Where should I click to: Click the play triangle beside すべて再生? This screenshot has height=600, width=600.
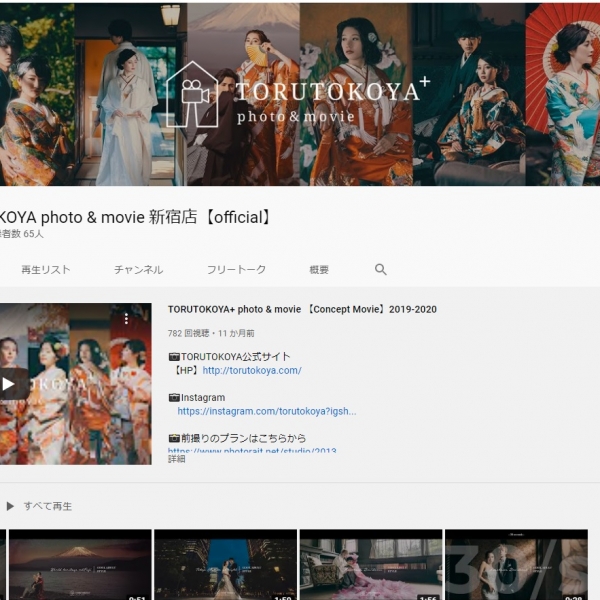pos(10,506)
